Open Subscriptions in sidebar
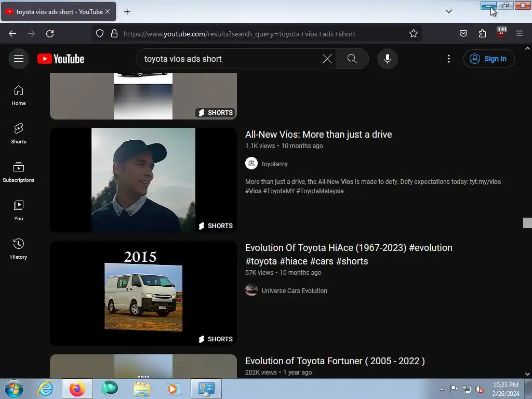The height and width of the screenshot is (399, 532). (x=19, y=172)
